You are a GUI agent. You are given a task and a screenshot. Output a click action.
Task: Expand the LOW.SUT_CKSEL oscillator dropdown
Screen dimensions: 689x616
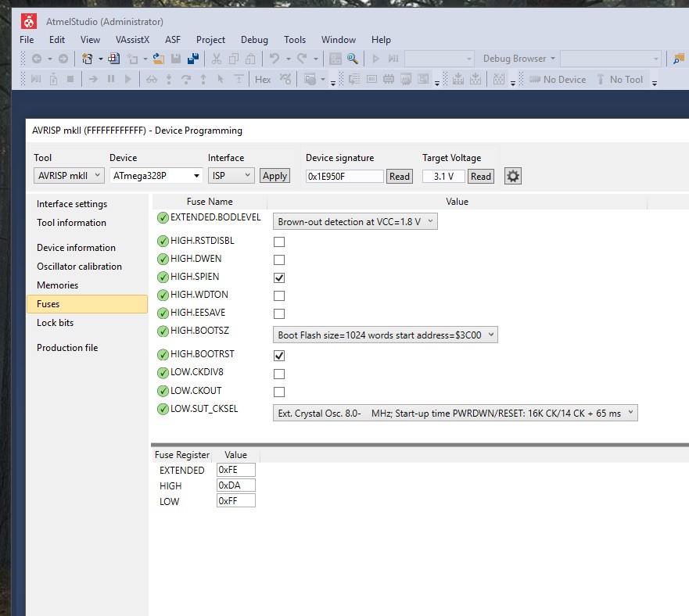[x=455, y=413]
